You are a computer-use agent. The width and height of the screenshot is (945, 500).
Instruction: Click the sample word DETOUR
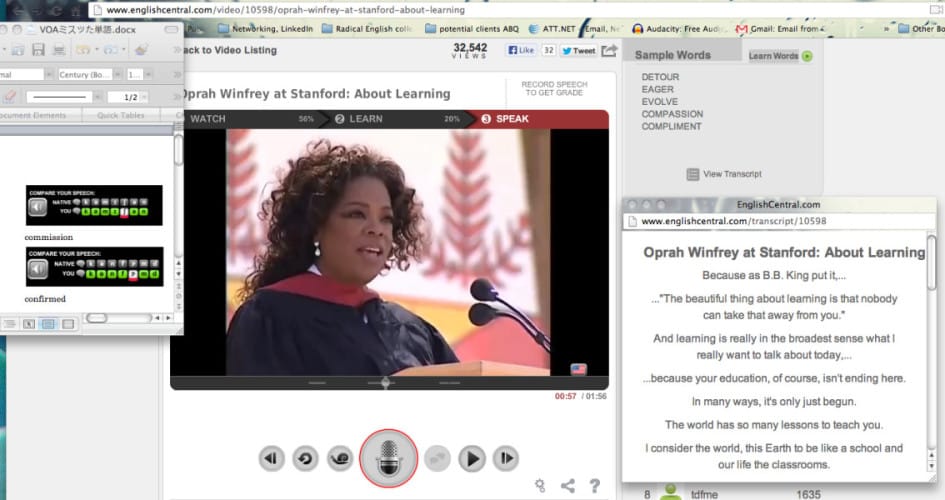(x=660, y=77)
